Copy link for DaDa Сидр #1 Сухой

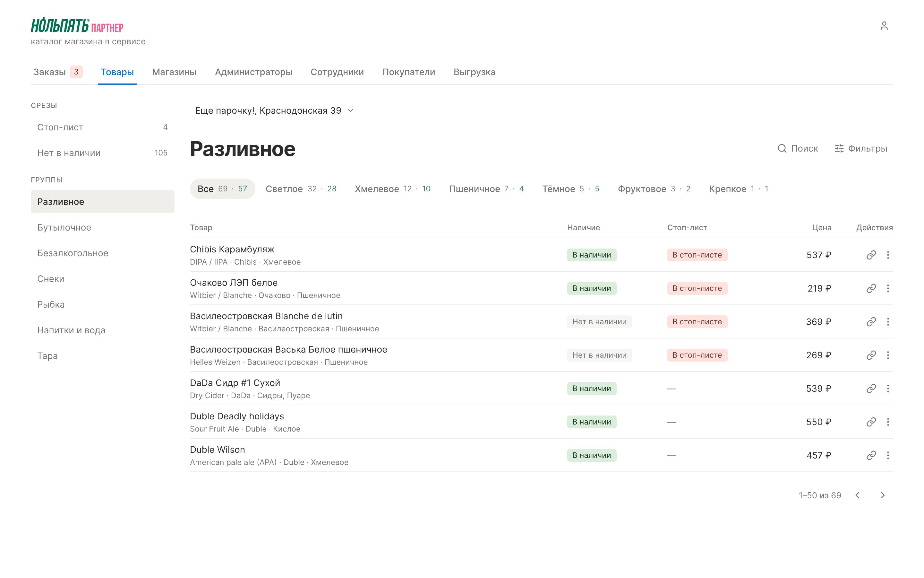pos(871,389)
